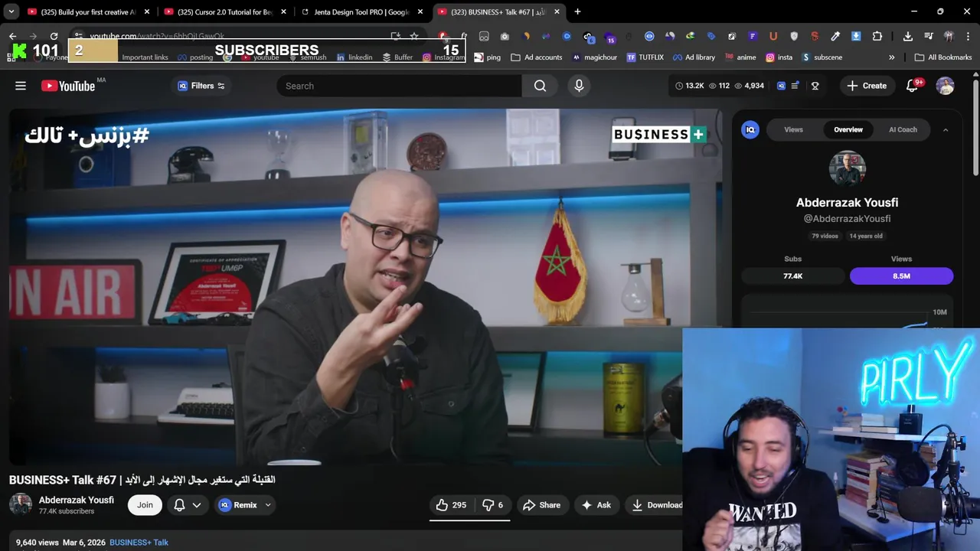The image size is (980, 551).
Task: Select the Subs stat pill 77.4K
Action: pos(793,275)
